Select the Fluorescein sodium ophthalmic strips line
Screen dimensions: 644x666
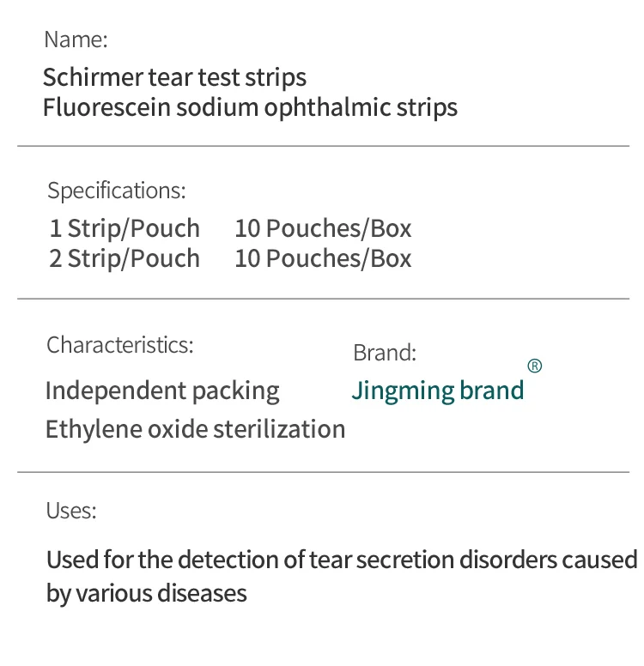250,107
